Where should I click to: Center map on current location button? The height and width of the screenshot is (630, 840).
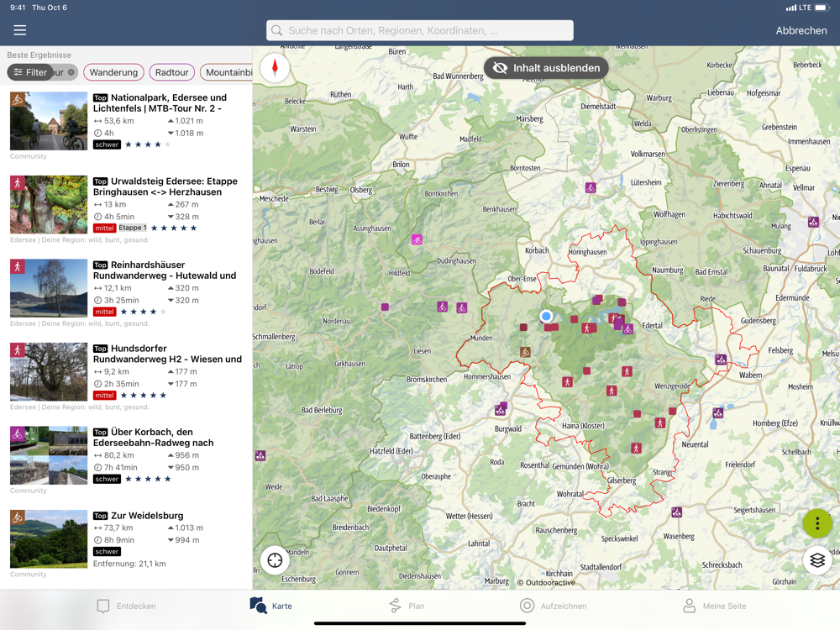[275, 560]
